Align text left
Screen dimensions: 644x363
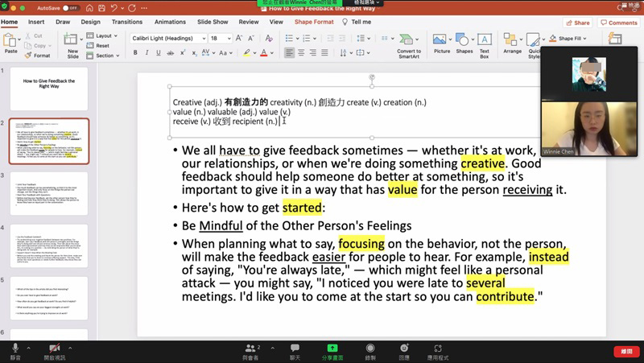[289, 52]
